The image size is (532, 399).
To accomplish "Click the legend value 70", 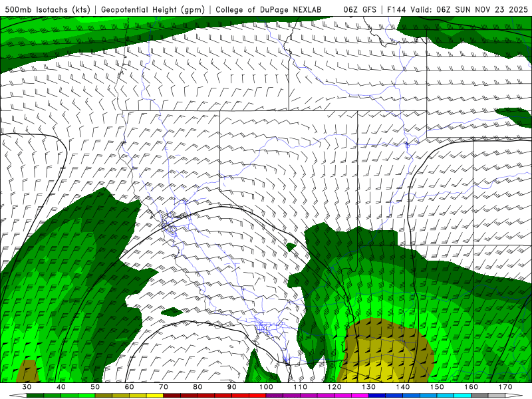I will (x=164, y=387).
